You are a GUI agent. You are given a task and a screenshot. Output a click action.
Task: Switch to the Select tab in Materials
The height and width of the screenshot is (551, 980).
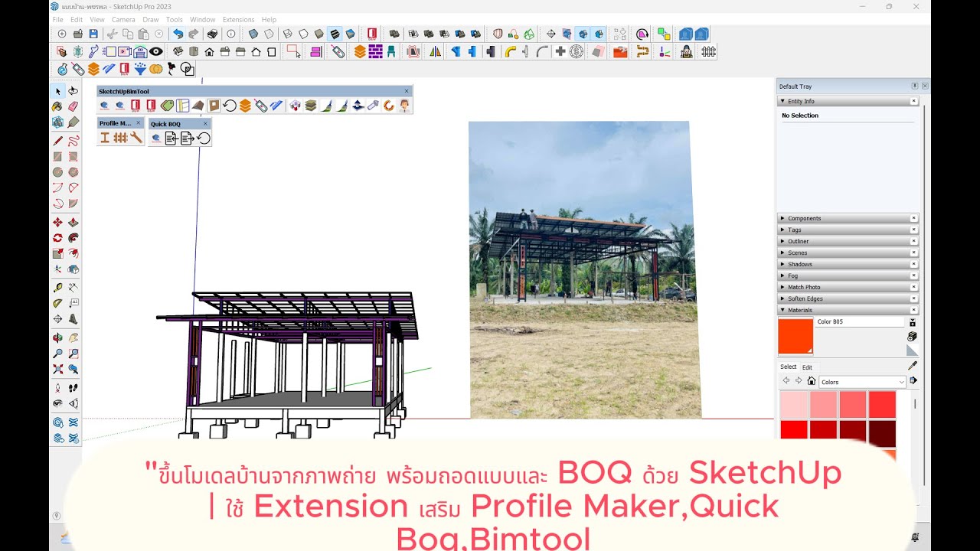click(x=789, y=367)
